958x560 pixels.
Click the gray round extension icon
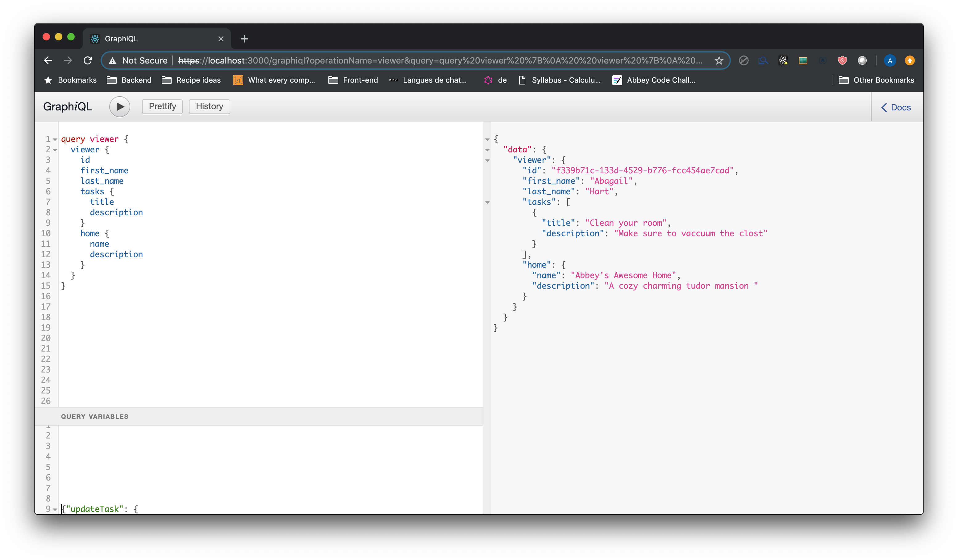[x=862, y=60]
